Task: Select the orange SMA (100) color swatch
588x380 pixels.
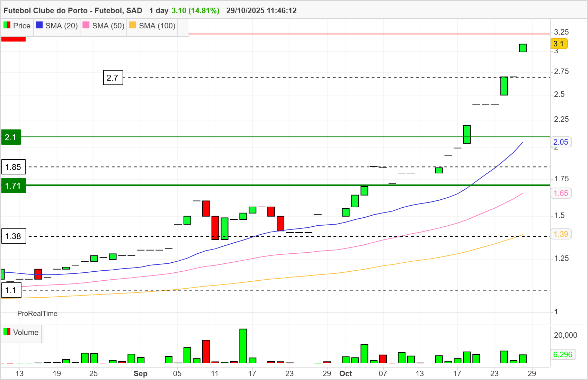Action: click(133, 25)
